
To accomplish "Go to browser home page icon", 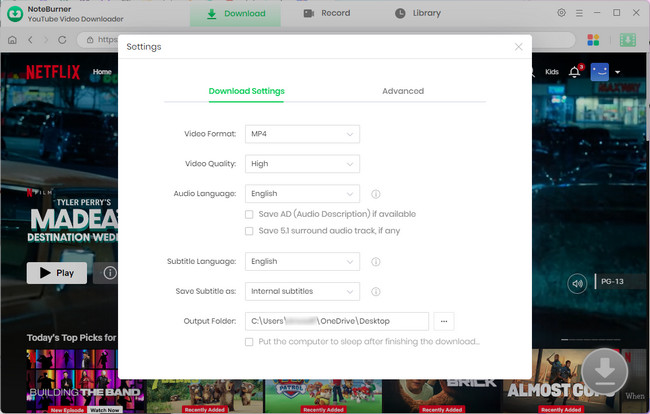I will [12, 40].
